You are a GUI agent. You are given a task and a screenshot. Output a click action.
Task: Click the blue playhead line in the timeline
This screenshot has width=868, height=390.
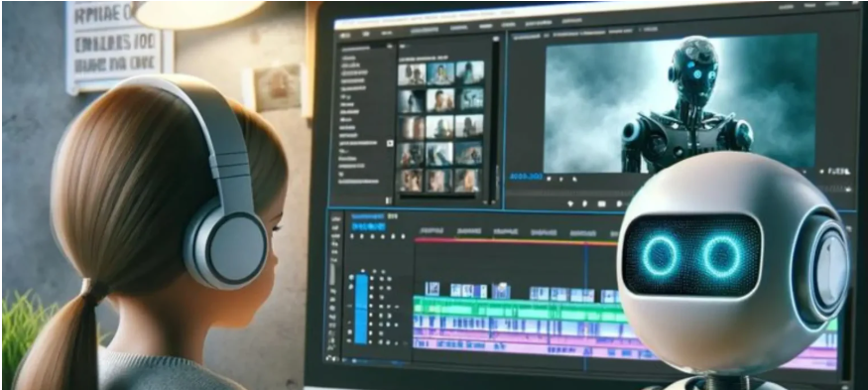(585, 308)
